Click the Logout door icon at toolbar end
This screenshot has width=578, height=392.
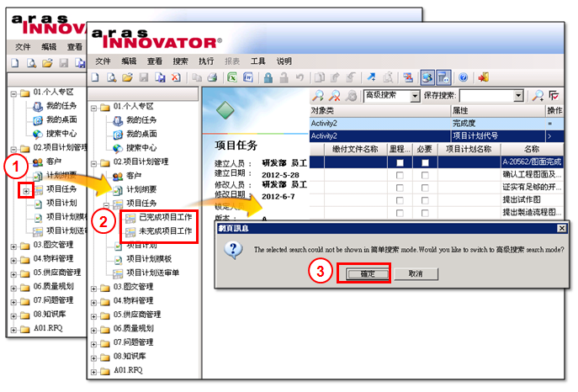483,77
